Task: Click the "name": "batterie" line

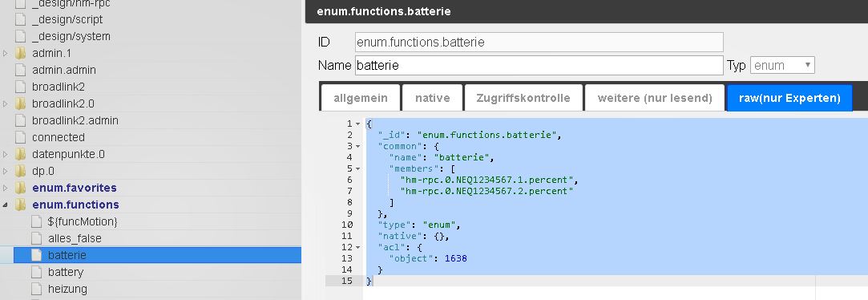Action: tap(441, 157)
